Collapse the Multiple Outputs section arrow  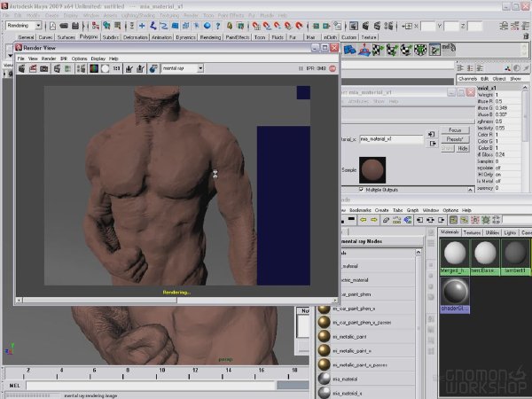click(470, 190)
